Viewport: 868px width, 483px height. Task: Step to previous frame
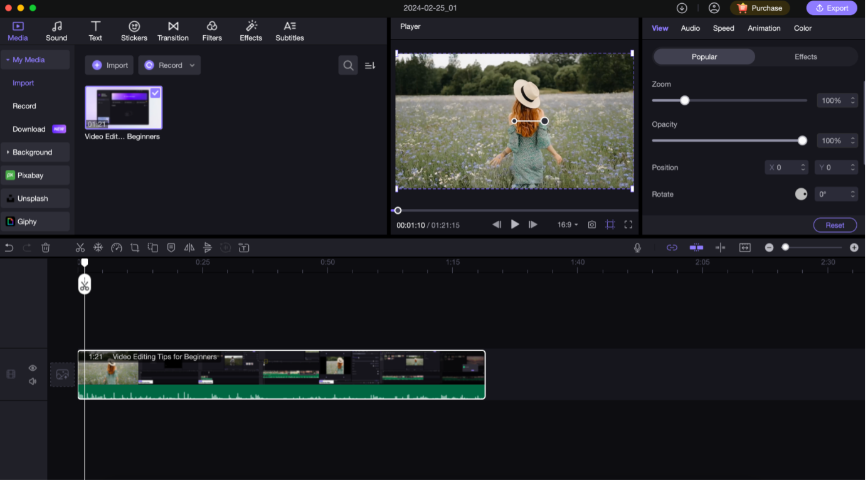(497, 225)
